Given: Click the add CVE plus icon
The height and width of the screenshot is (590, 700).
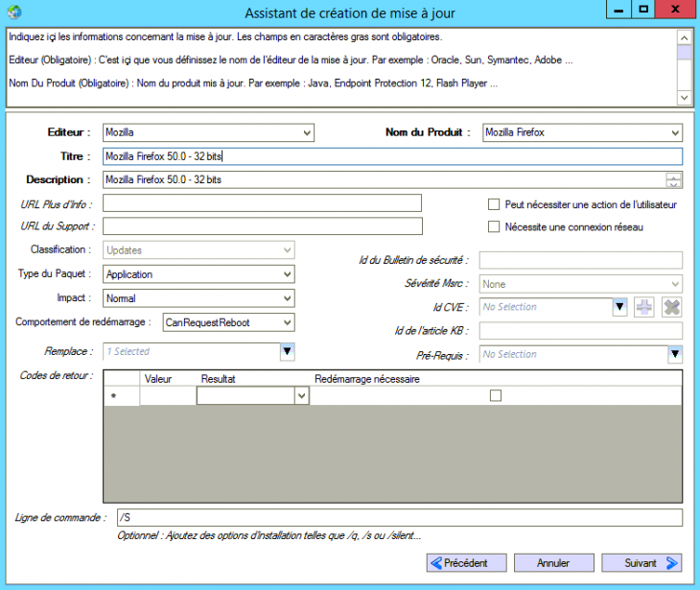Looking at the screenshot, I should 645,307.
